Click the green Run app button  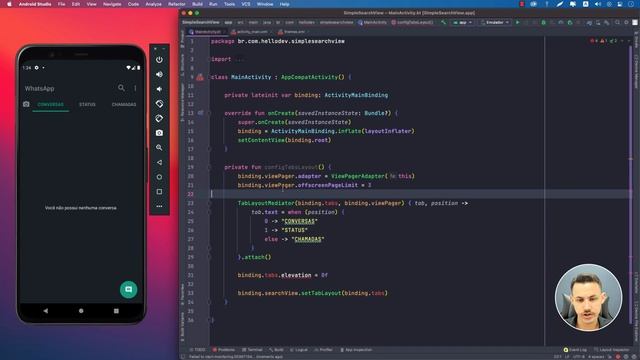pyautogui.click(x=518, y=22)
